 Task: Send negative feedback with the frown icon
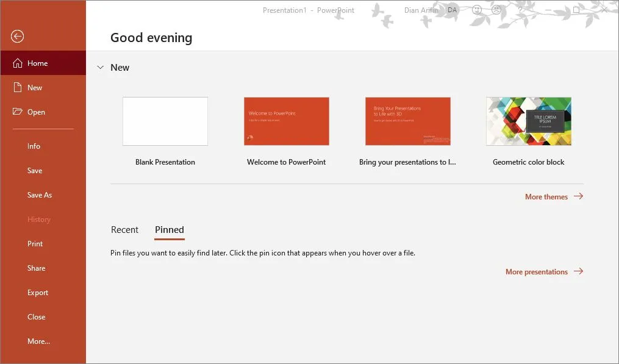click(496, 9)
